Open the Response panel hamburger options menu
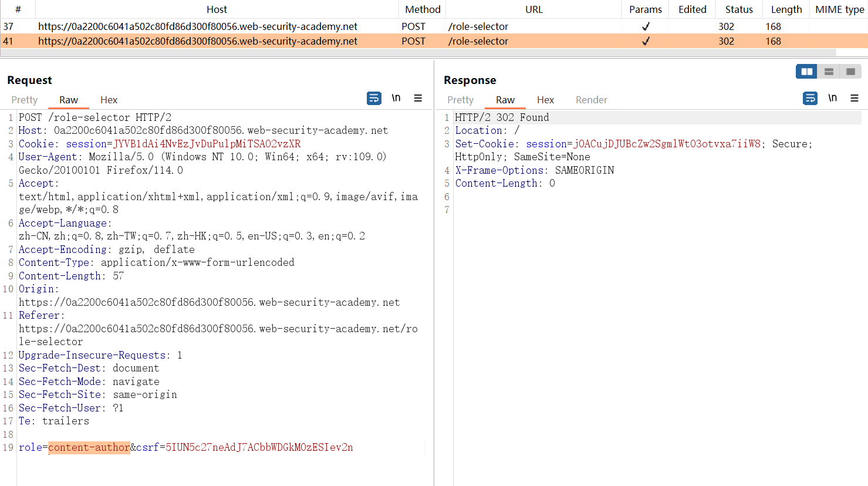This screenshot has height=486, width=868. pyautogui.click(x=855, y=98)
